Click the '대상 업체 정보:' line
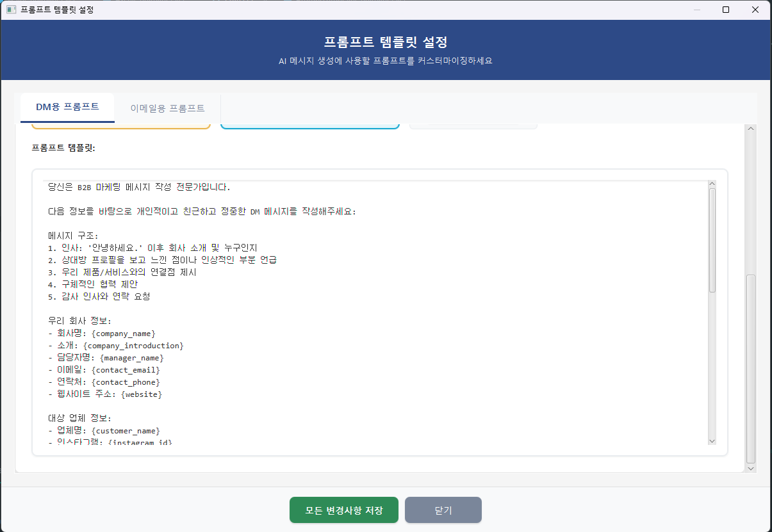Viewport: 772px width, 532px height. 80,419
